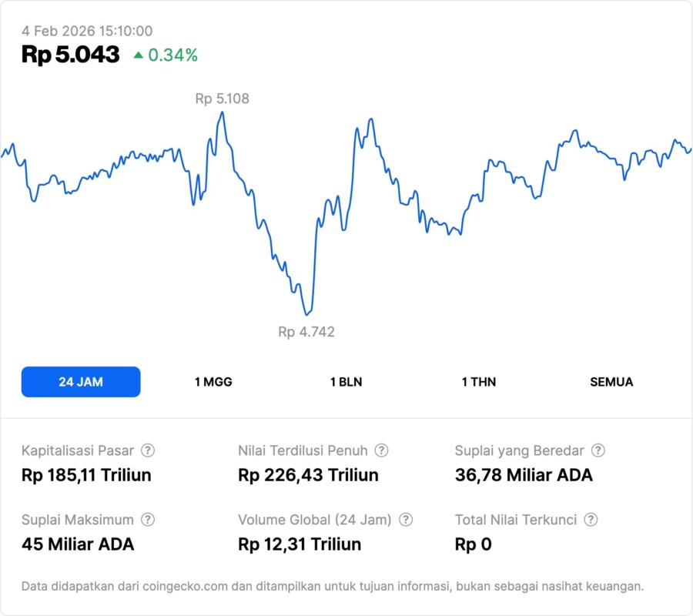Viewport: 693px width, 616px height.
Task: Click the question mark next to Suplai yang Beredar
Action: (x=598, y=450)
